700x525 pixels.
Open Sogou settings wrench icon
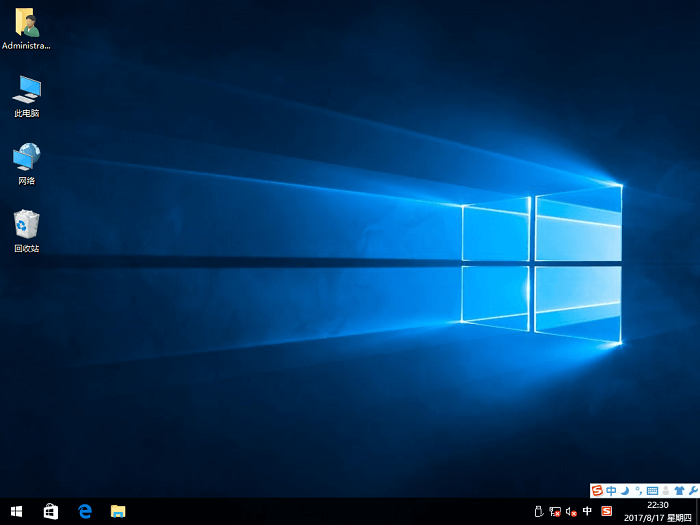[x=693, y=491]
